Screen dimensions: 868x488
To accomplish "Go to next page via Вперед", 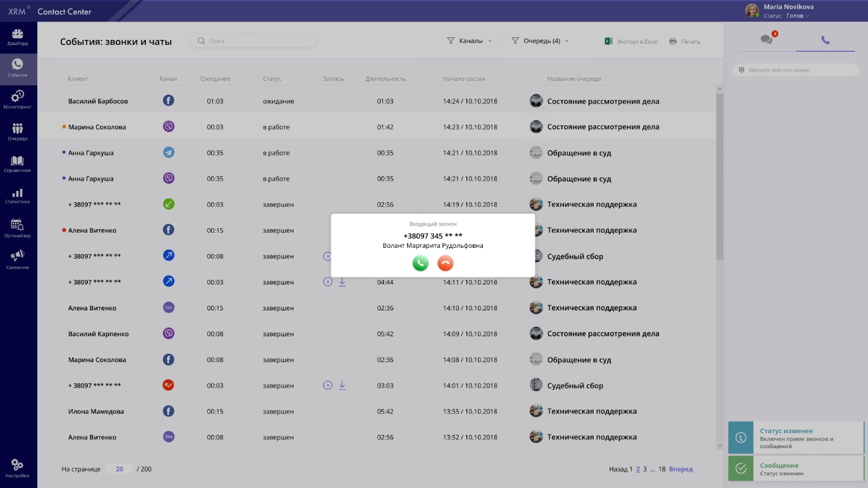I will pyautogui.click(x=681, y=469).
